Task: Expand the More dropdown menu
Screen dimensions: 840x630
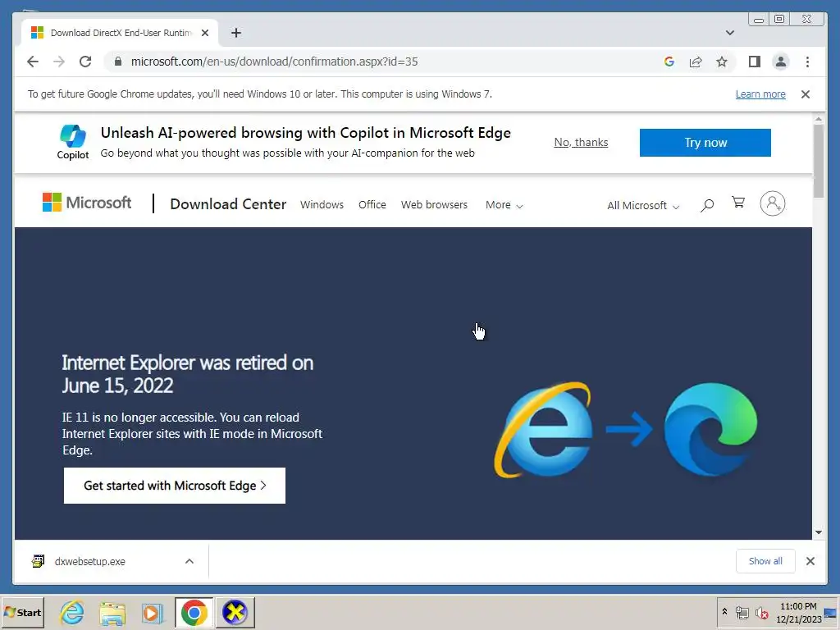Action: pos(504,204)
